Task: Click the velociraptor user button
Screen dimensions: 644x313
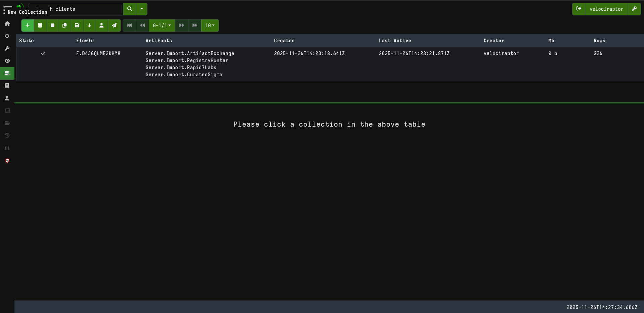Action: pyautogui.click(x=606, y=9)
